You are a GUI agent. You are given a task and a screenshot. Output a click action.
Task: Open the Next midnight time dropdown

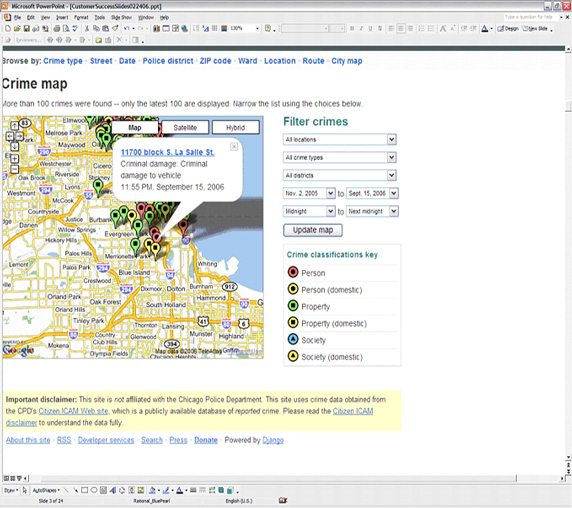coord(372,211)
